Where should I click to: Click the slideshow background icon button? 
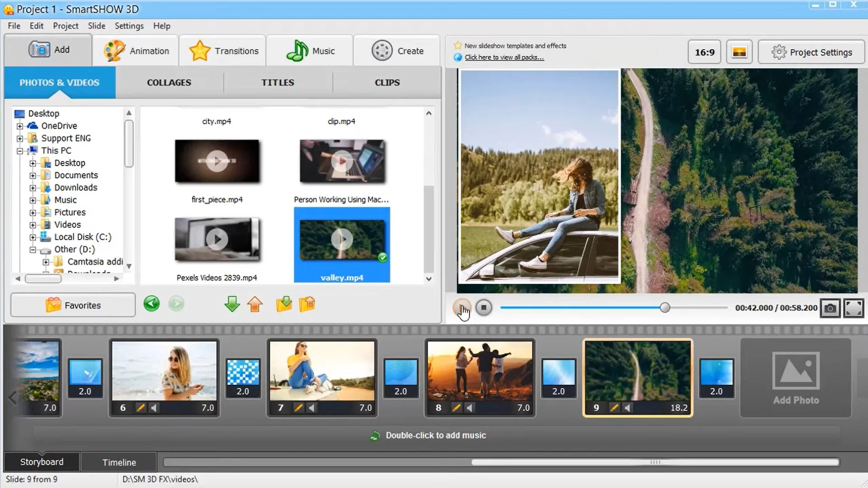(x=739, y=52)
